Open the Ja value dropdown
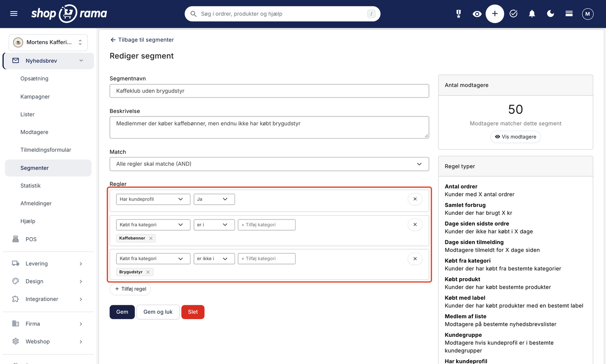 [214, 199]
